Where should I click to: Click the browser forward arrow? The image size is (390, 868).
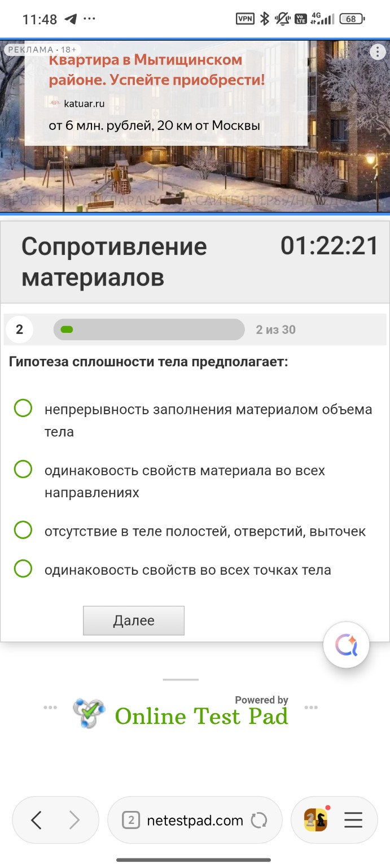coord(73,819)
